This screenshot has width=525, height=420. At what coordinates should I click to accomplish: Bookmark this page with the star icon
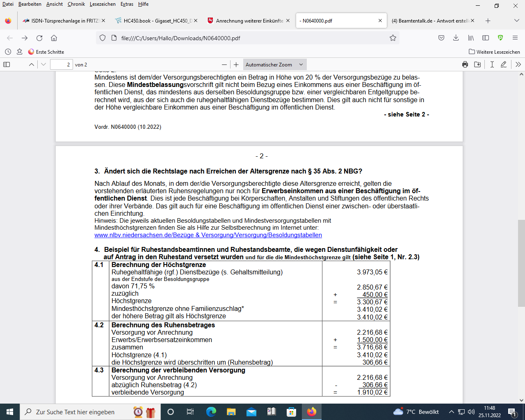[393, 38]
